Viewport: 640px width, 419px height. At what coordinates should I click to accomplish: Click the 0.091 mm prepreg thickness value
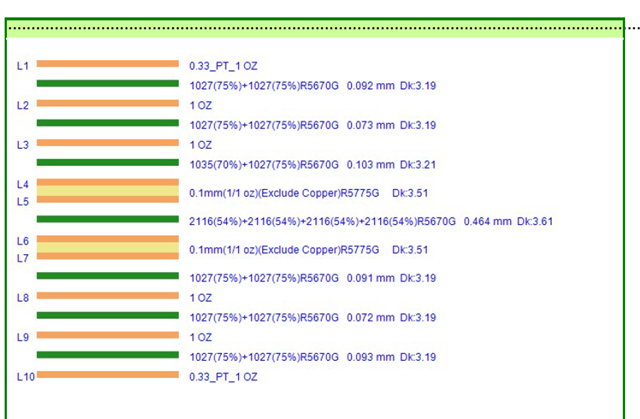(371, 278)
